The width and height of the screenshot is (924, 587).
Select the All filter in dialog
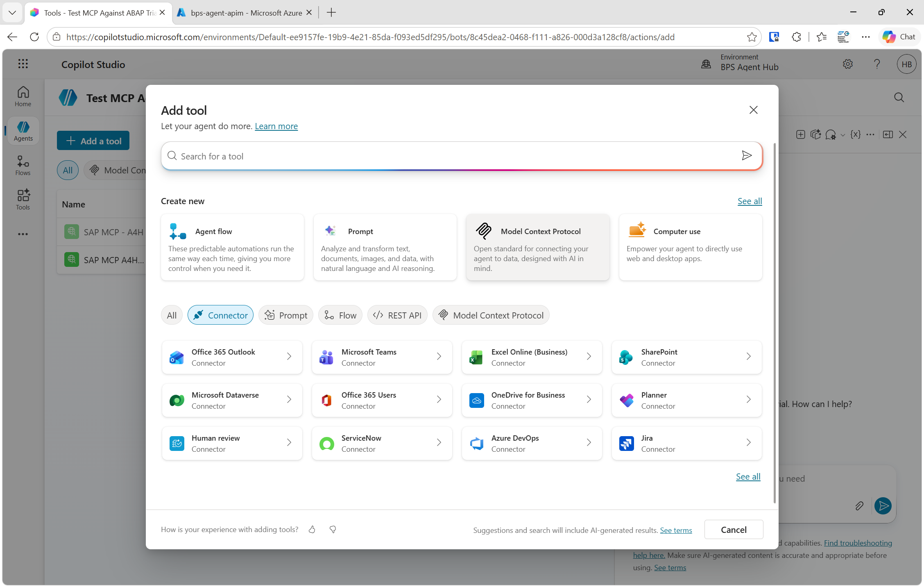(172, 315)
